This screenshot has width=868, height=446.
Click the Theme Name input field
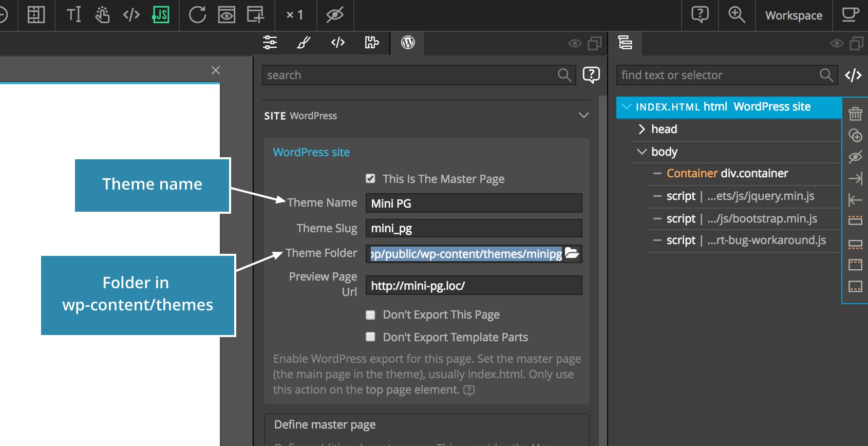point(474,203)
